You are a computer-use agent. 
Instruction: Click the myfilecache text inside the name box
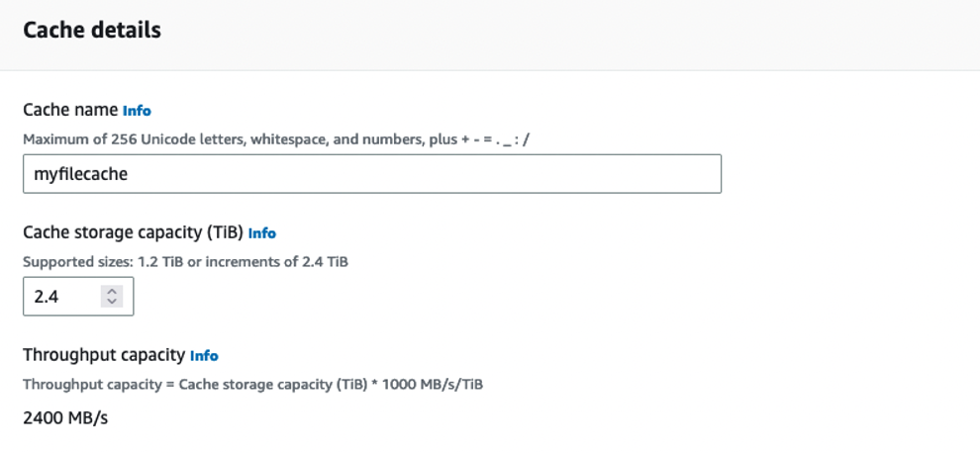click(x=80, y=174)
